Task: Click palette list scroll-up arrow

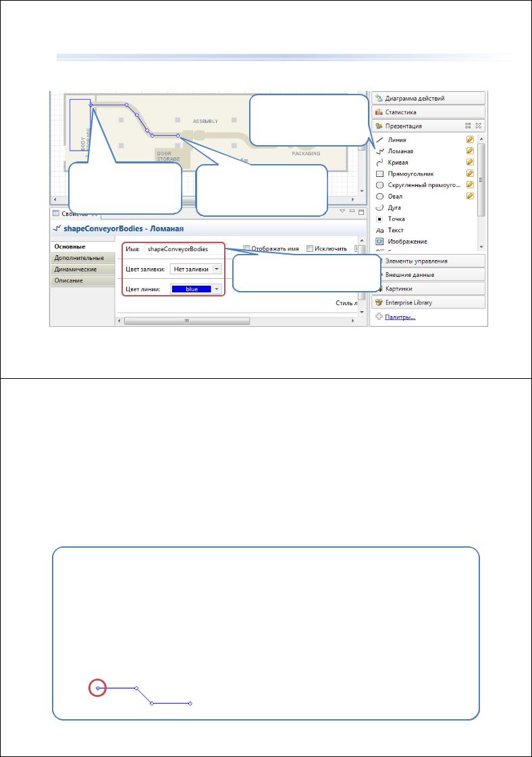Action: point(481,139)
